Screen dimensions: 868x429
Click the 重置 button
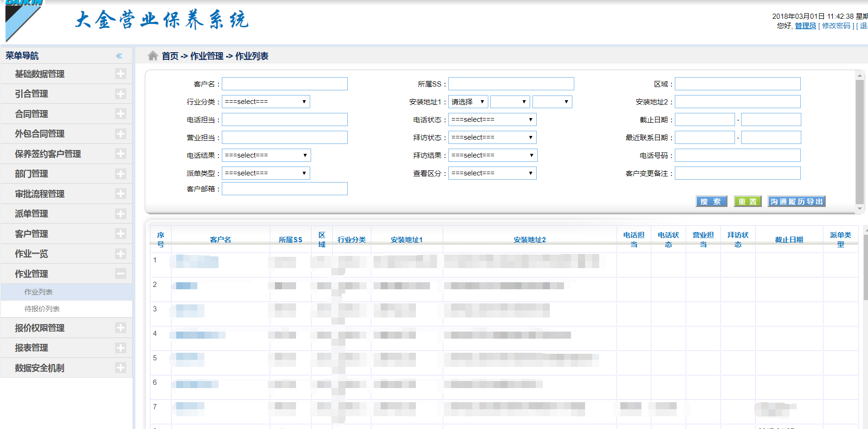(748, 201)
